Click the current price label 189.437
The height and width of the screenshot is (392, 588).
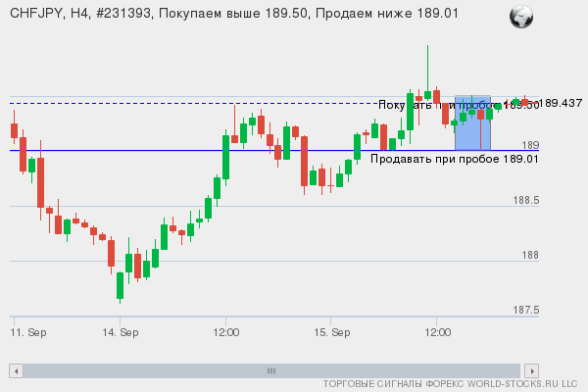tap(562, 103)
